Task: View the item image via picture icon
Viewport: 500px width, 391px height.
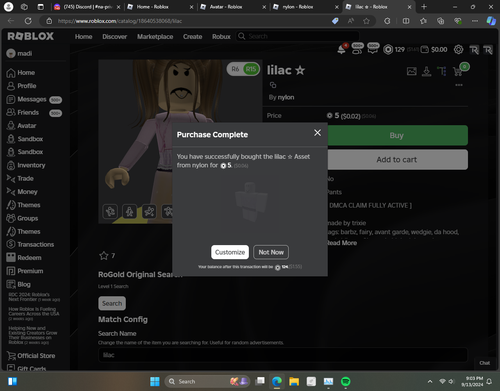Action: (412, 71)
